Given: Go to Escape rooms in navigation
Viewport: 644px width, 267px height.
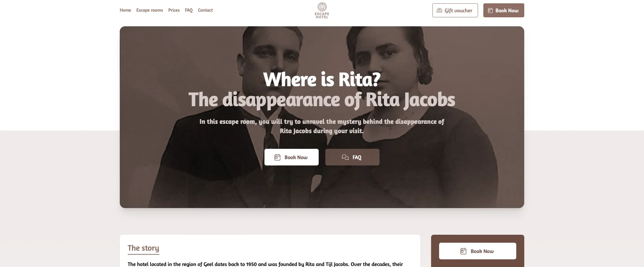Looking at the screenshot, I should (150, 10).
